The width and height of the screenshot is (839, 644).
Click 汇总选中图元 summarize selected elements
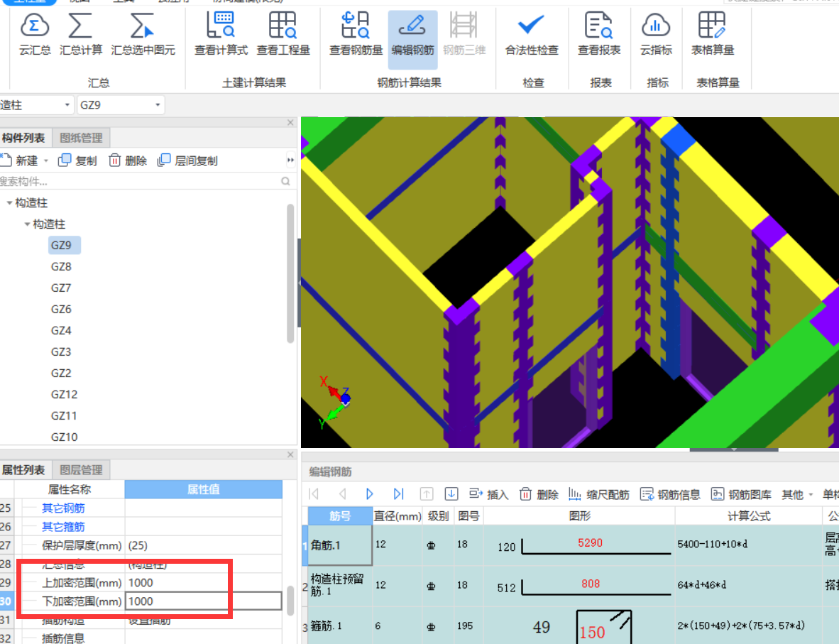coord(143,36)
